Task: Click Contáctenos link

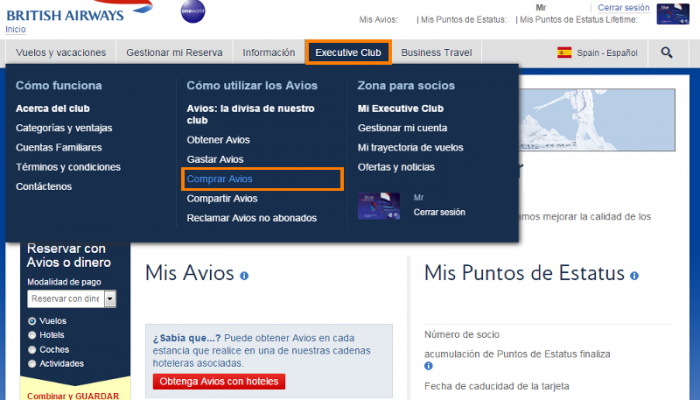Action: point(44,187)
